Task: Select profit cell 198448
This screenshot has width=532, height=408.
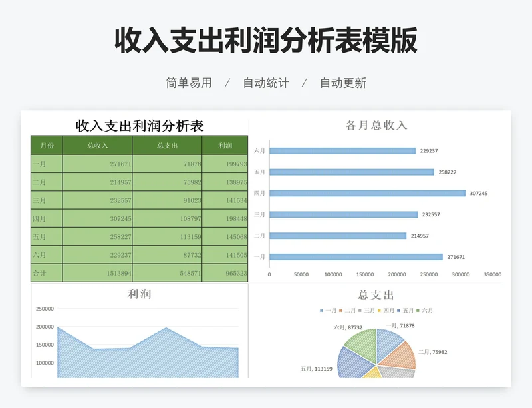Action: pyautogui.click(x=225, y=218)
